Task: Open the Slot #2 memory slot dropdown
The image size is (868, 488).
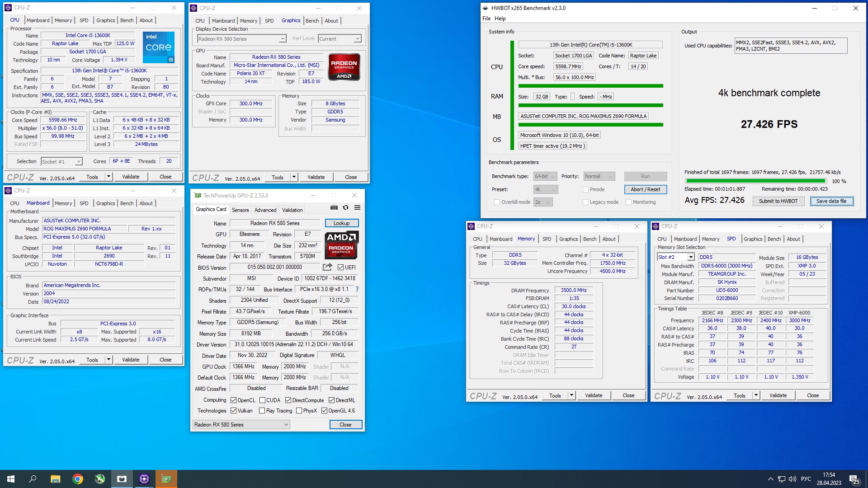Action: [x=675, y=257]
